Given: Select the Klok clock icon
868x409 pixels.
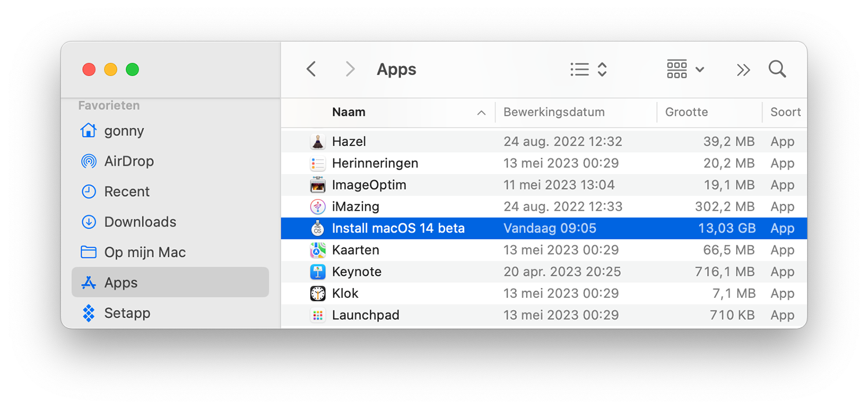Looking at the screenshot, I should [x=318, y=293].
